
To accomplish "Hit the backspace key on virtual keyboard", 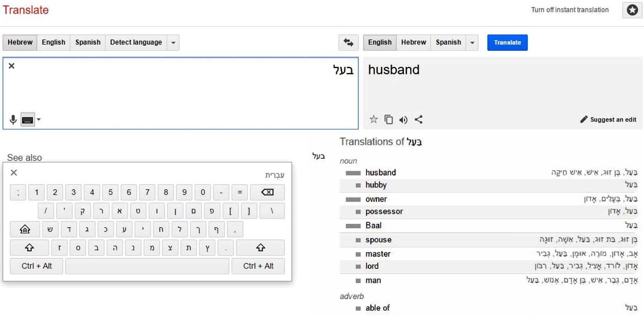I will (x=267, y=192).
